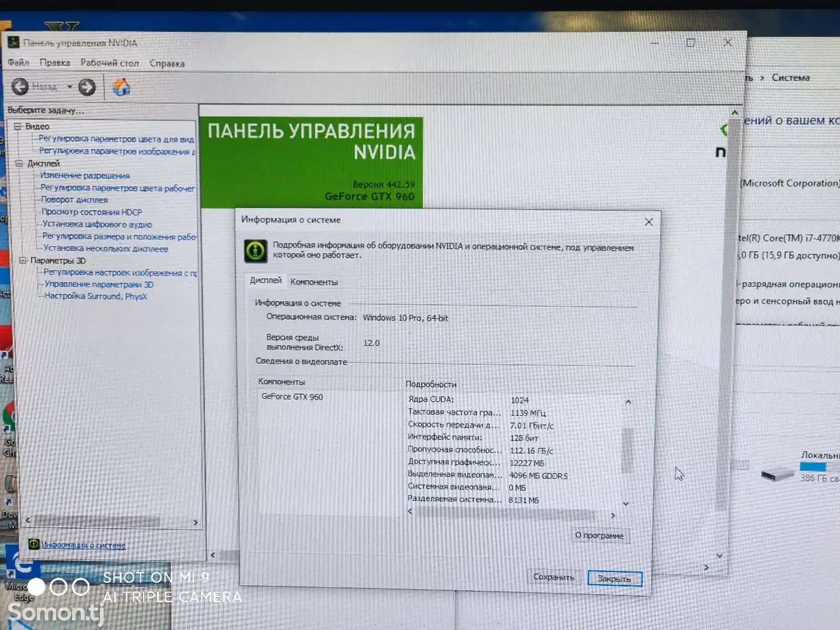Click the details list scroll down arrow
This screenshot has width=840, height=630.
[626, 503]
